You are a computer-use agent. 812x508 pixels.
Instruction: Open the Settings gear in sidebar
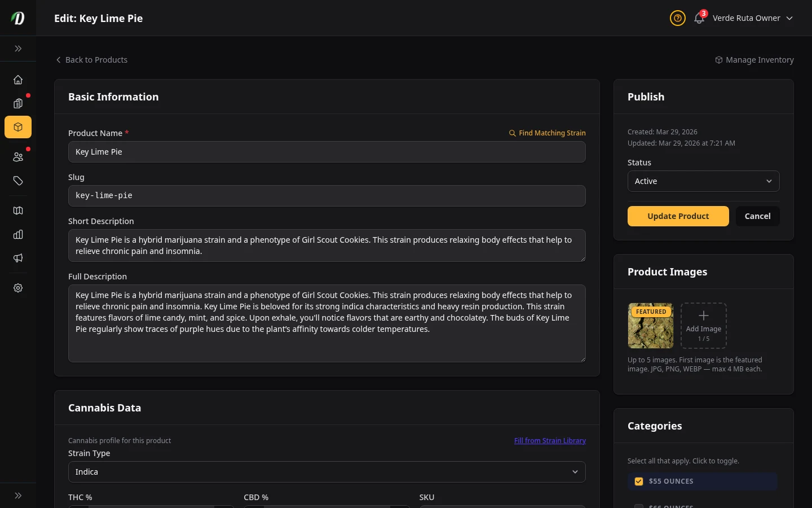17,288
